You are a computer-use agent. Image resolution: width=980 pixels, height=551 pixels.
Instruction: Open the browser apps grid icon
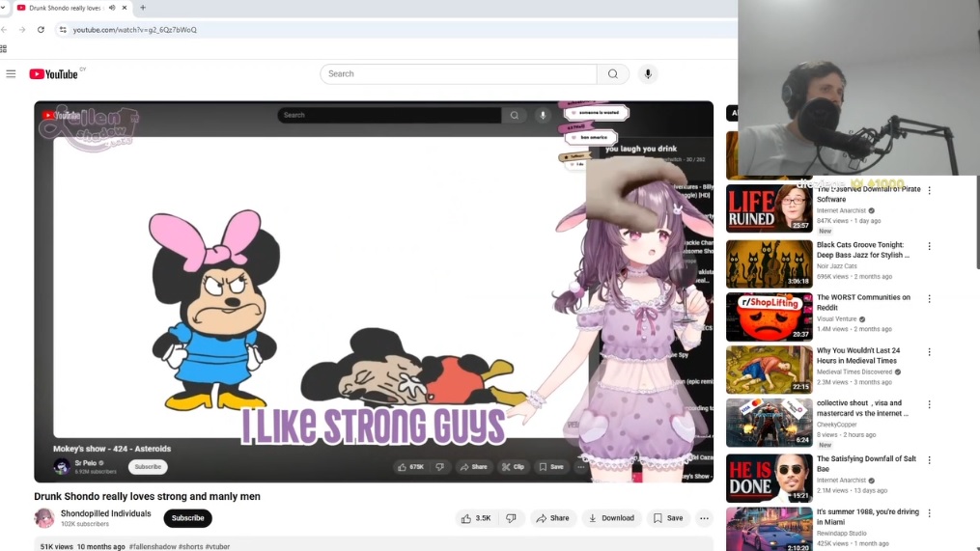coord(4,48)
